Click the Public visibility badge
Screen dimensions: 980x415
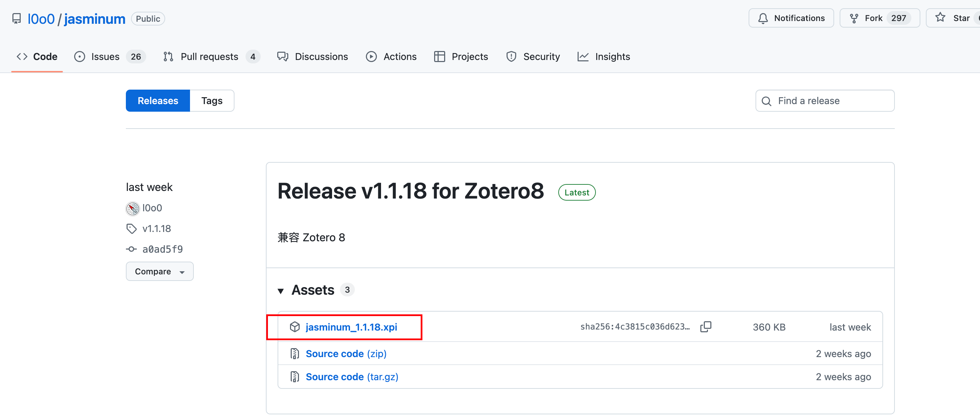pyautogui.click(x=148, y=19)
